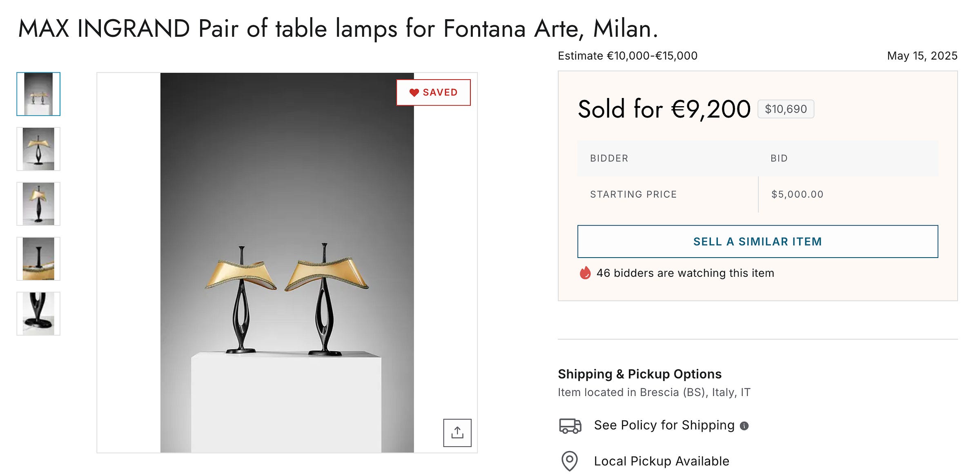This screenshot has height=476, width=980.
Task: View the fifth thumbnail of lamp base
Action: tap(38, 314)
